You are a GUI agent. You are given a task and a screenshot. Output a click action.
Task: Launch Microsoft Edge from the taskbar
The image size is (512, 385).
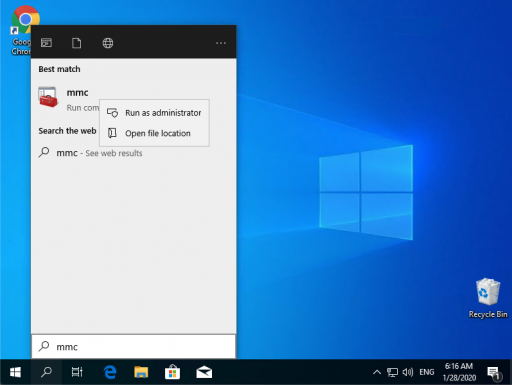tap(110, 372)
